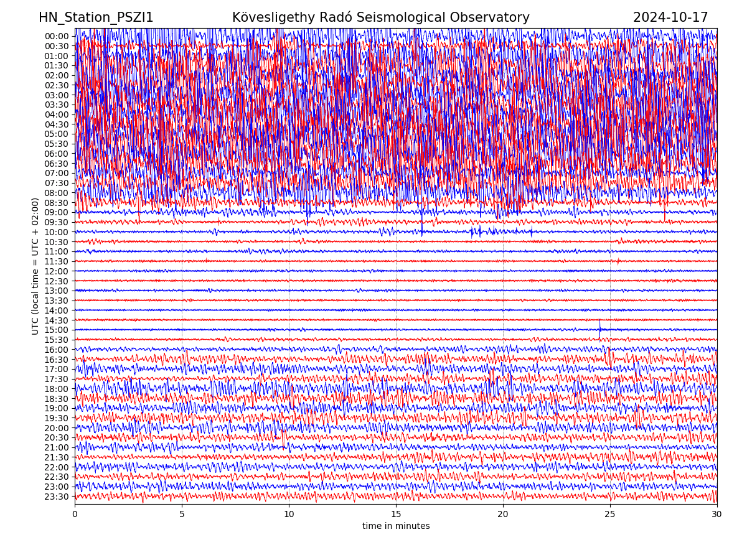Click the 30 minute x-axis tick label
747x560 pixels.
pos(717,515)
